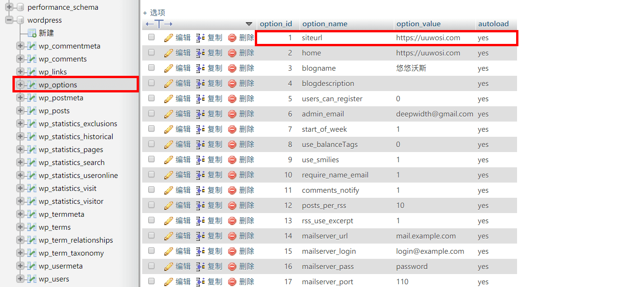Sort by the autoload column header
The height and width of the screenshot is (287, 644).
493,24
